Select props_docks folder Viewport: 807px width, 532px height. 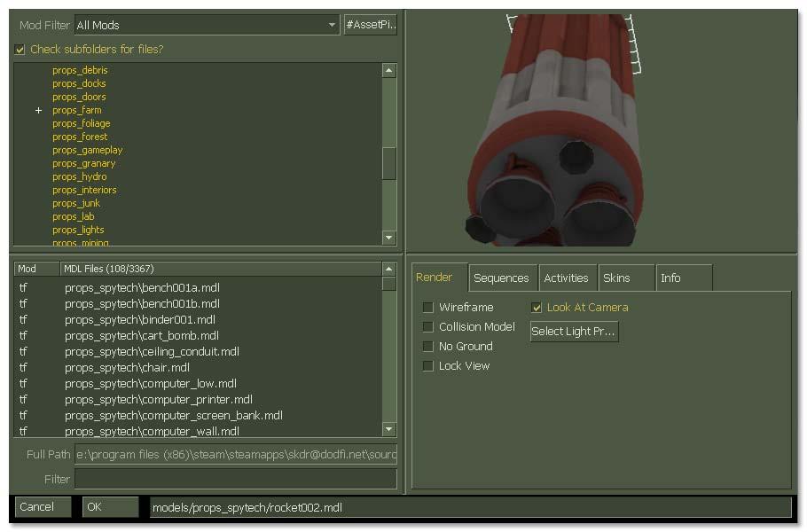(79, 83)
